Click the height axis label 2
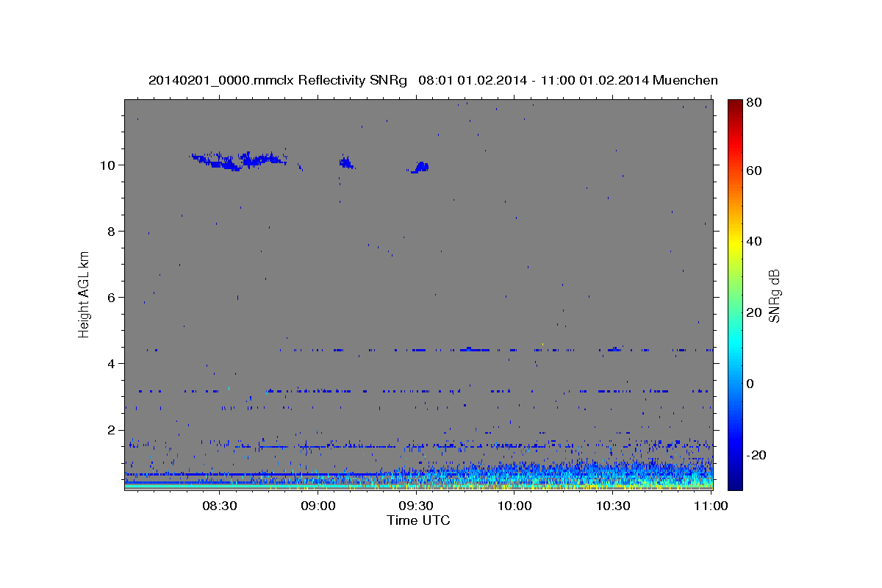The height and width of the screenshot is (588, 882). [x=111, y=429]
